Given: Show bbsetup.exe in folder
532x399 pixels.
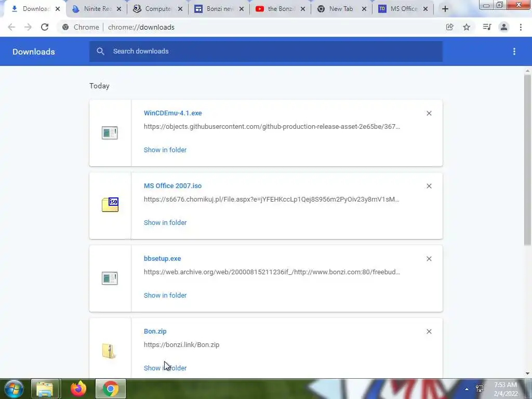Looking at the screenshot, I should [165, 295].
